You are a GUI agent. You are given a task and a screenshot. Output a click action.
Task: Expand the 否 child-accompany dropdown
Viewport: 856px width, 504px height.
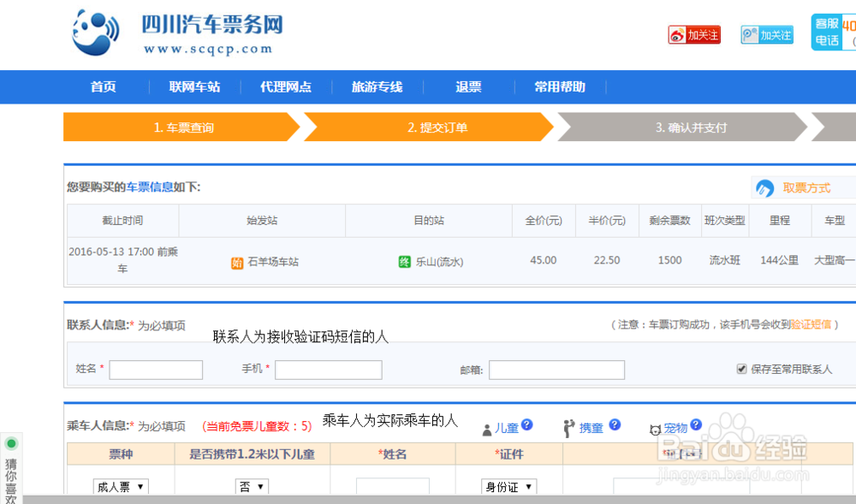pos(252,484)
